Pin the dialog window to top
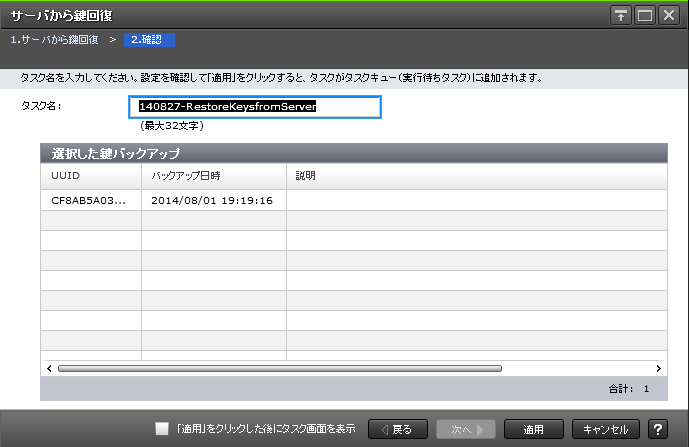This screenshot has width=689, height=447. tap(620, 16)
